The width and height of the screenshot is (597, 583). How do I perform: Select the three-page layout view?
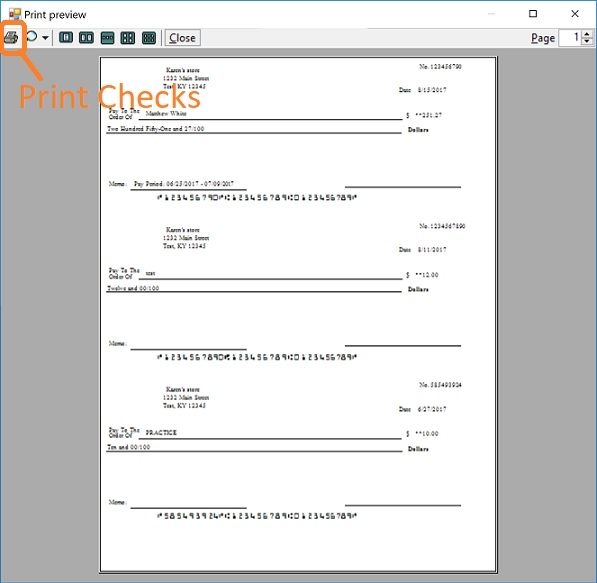(107, 37)
